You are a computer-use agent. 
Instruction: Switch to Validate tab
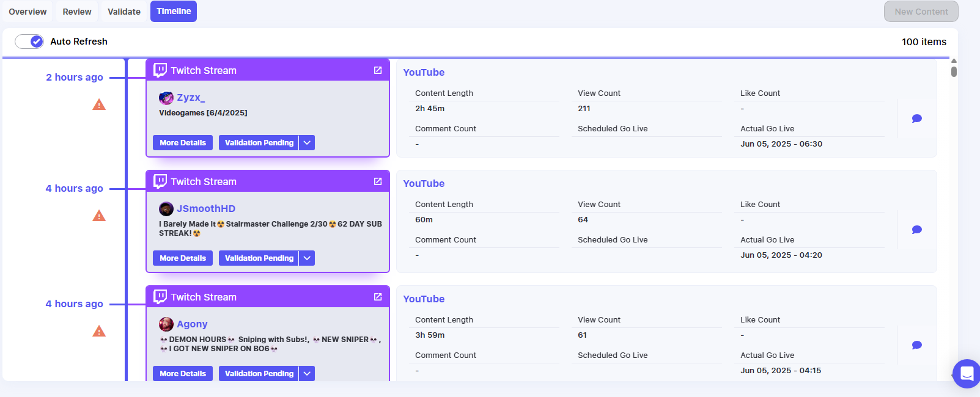point(124,12)
